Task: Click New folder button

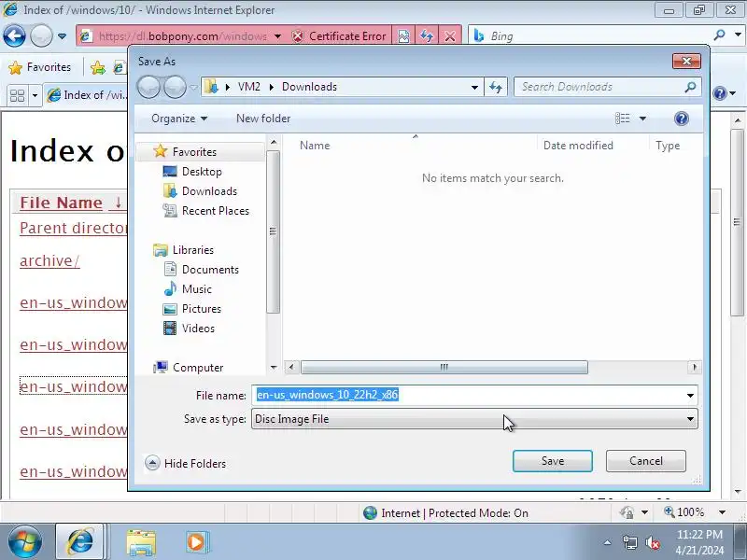Action: [263, 119]
